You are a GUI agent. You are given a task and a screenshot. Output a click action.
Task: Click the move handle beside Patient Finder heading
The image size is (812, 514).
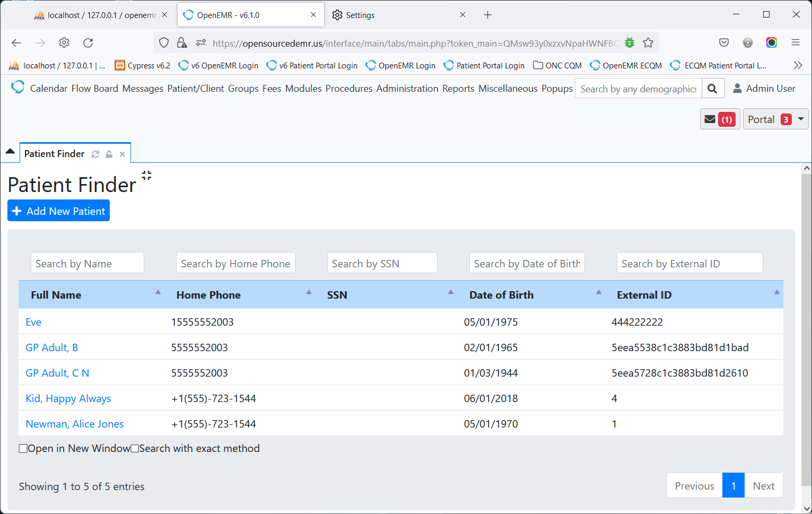[146, 176]
